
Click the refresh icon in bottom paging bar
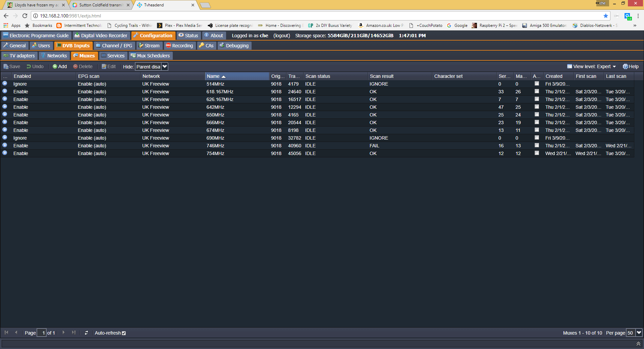click(86, 333)
